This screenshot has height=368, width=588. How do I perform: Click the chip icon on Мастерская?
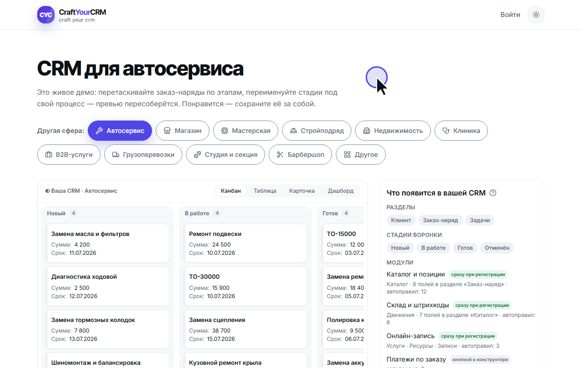225,131
